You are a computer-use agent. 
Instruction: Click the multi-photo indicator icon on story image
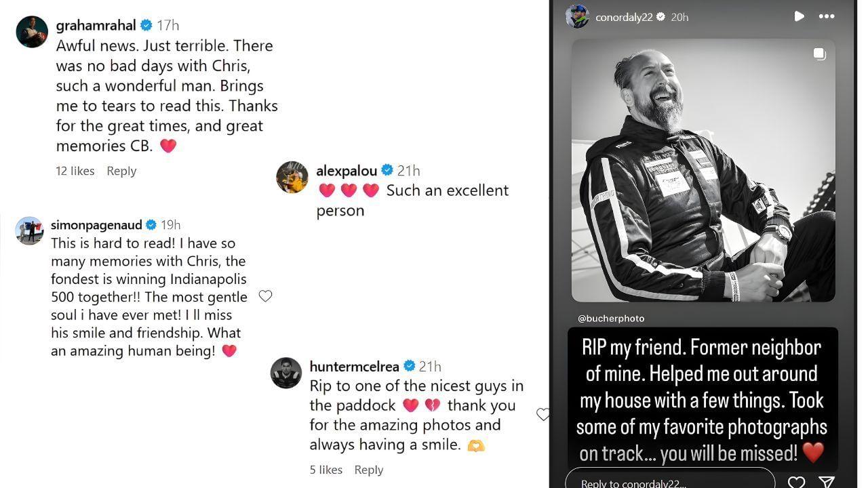819,54
